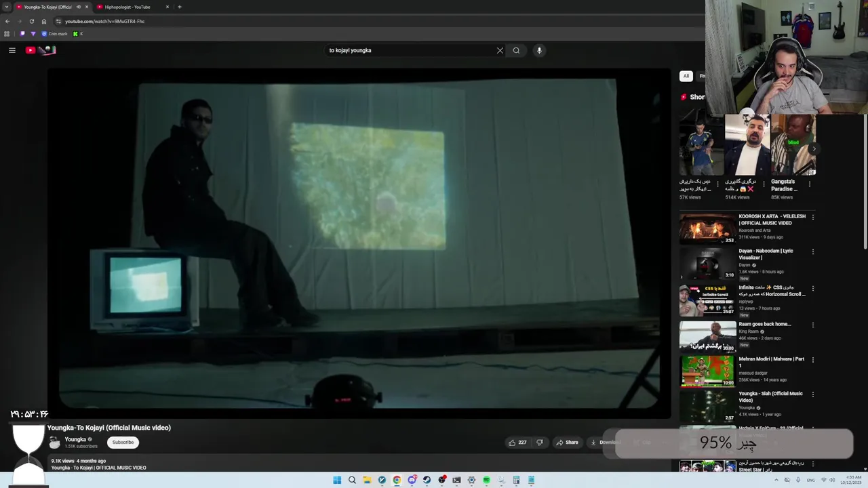The height and width of the screenshot is (488, 868).
Task: Close the Hiphopologist tab
Action: click(167, 7)
